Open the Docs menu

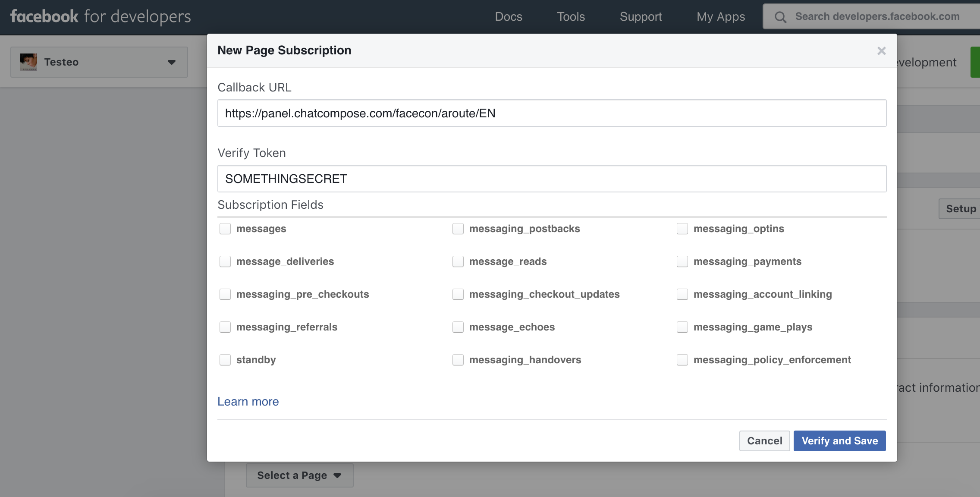(509, 17)
